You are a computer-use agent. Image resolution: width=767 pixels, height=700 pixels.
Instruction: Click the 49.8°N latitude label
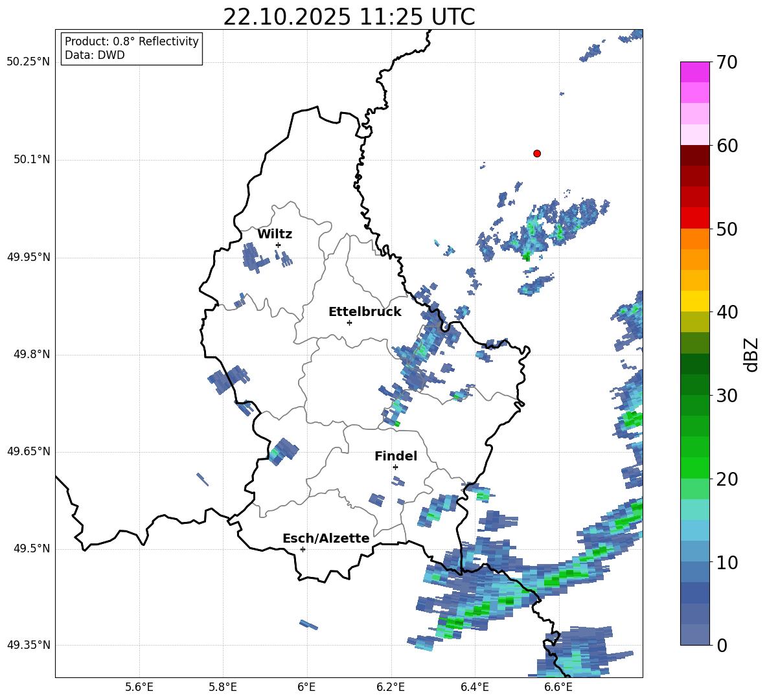[32, 354]
